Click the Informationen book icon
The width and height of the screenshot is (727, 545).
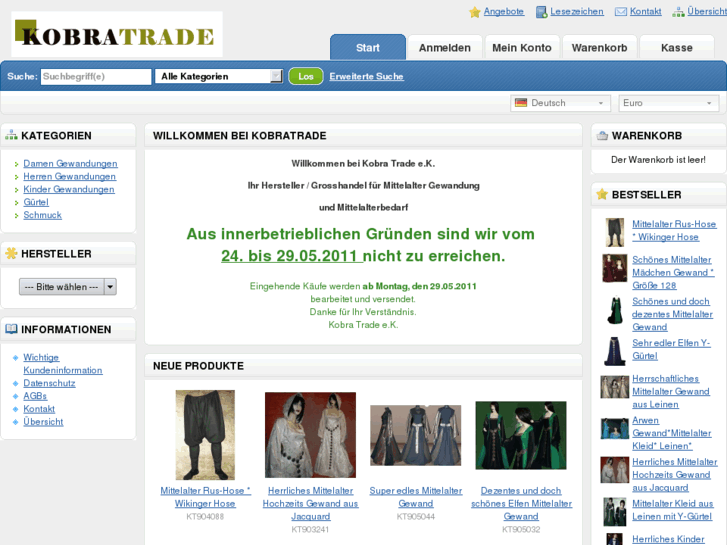pyautogui.click(x=11, y=329)
